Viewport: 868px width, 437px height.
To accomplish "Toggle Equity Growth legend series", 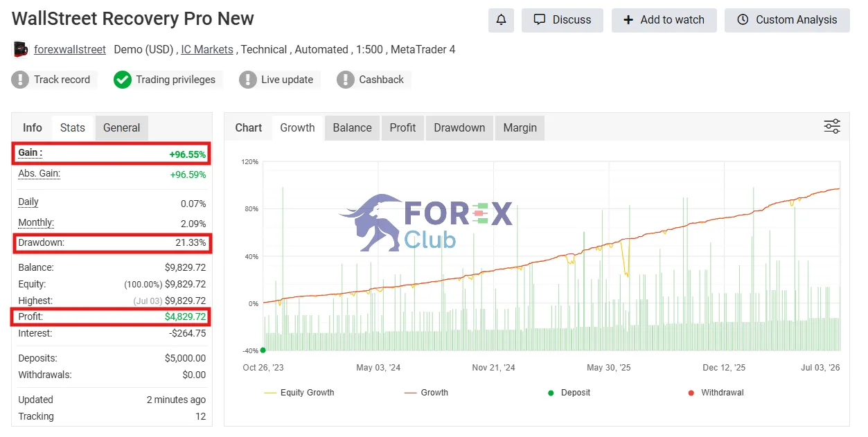I will pos(299,393).
